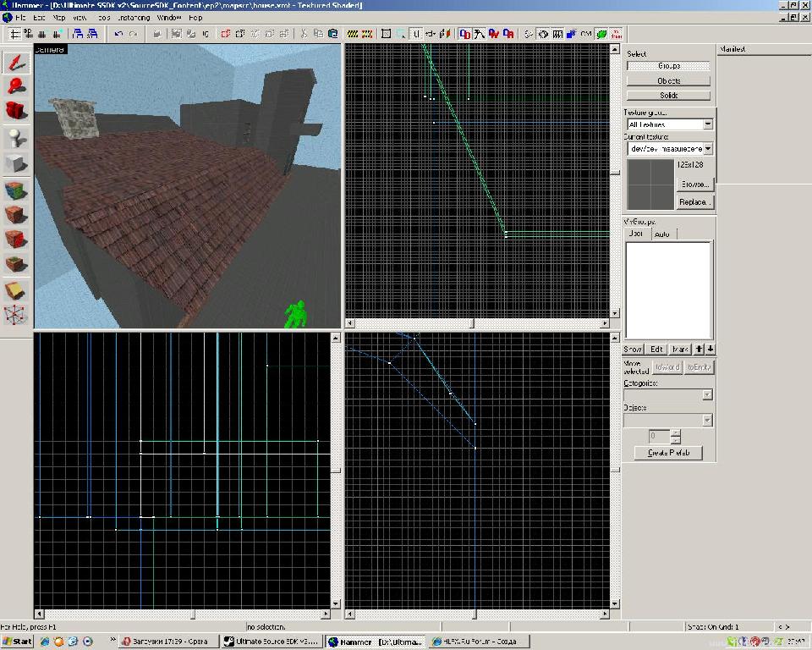
Task: Click the current texture preview swatch
Action: [x=649, y=183]
